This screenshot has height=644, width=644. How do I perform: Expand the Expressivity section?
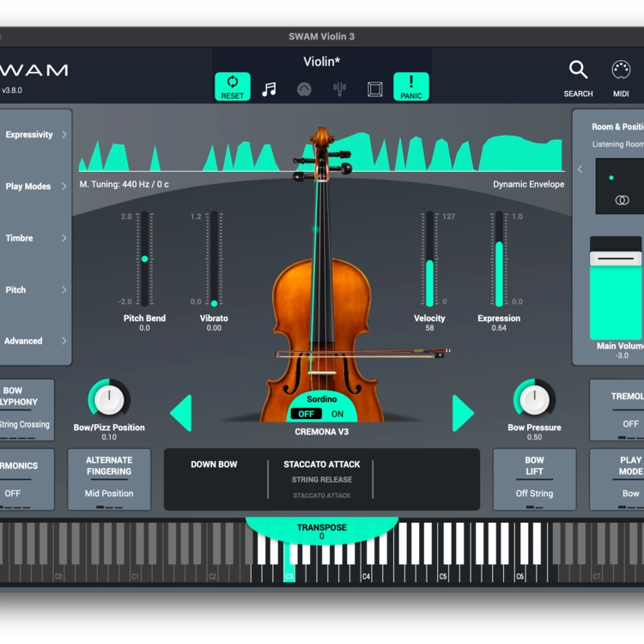[x=34, y=135]
